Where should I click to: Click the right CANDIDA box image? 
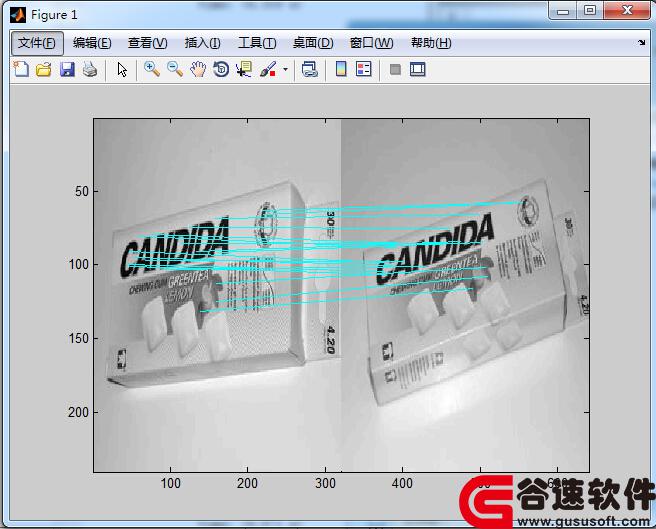[465, 295]
